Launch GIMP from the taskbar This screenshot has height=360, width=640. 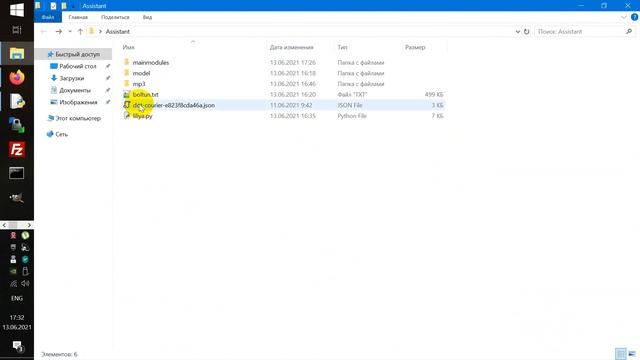click(17, 198)
